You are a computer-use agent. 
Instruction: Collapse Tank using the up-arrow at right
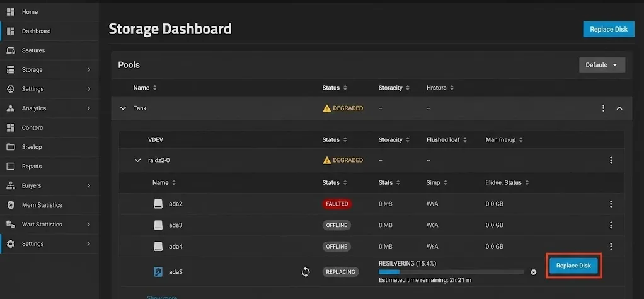click(x=619, y=108)
